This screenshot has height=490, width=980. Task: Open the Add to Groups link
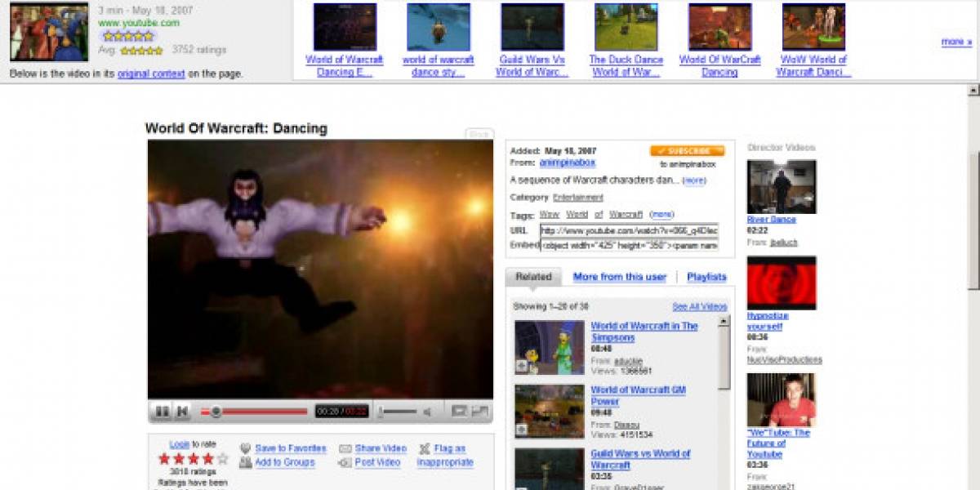pyautogui.click(x=285, y=462)
